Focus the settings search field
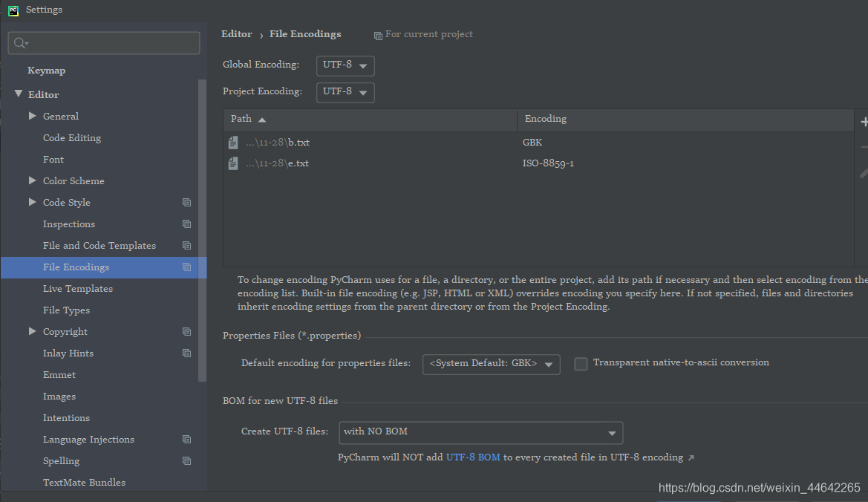The image size is (868, 502). [x=103, y=43]
